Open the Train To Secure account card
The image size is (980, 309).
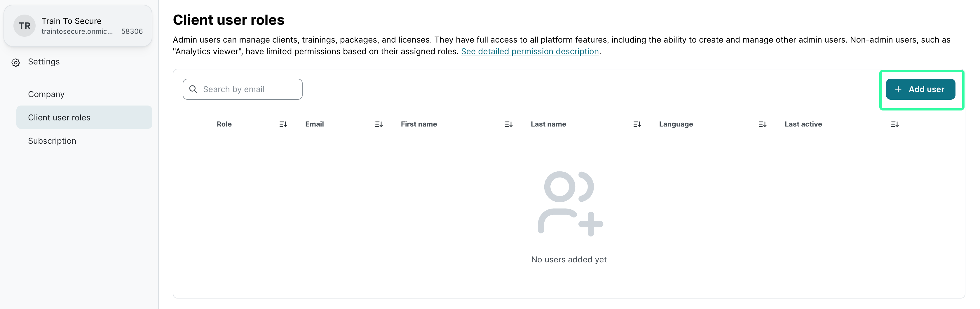click(78, 26)
